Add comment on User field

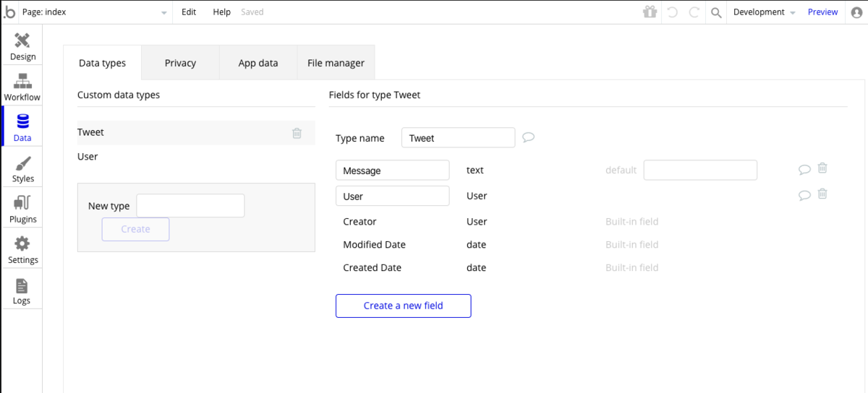(x=804, y=195)
